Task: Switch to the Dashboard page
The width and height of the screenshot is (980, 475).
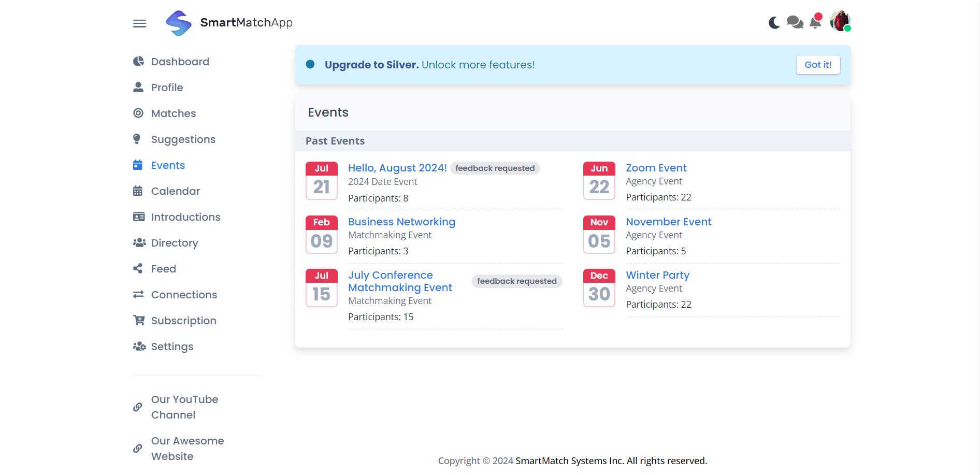Action: [180, 61]
